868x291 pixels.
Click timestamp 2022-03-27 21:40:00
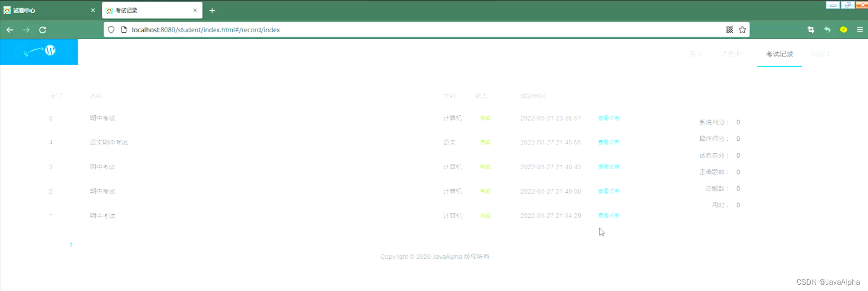(x=551, y=191)
